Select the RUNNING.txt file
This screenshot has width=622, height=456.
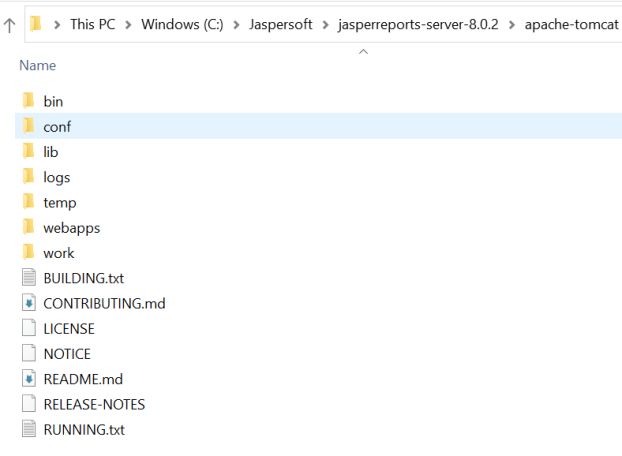pos(84,430)
